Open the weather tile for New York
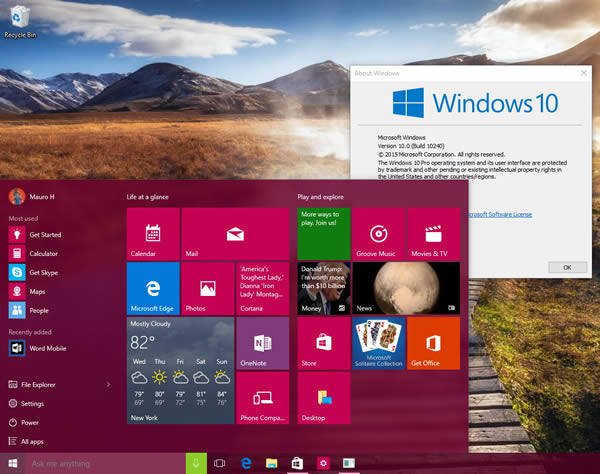This screenshot has height=474, width=600. pyautogui.click(x=181, y=370)
